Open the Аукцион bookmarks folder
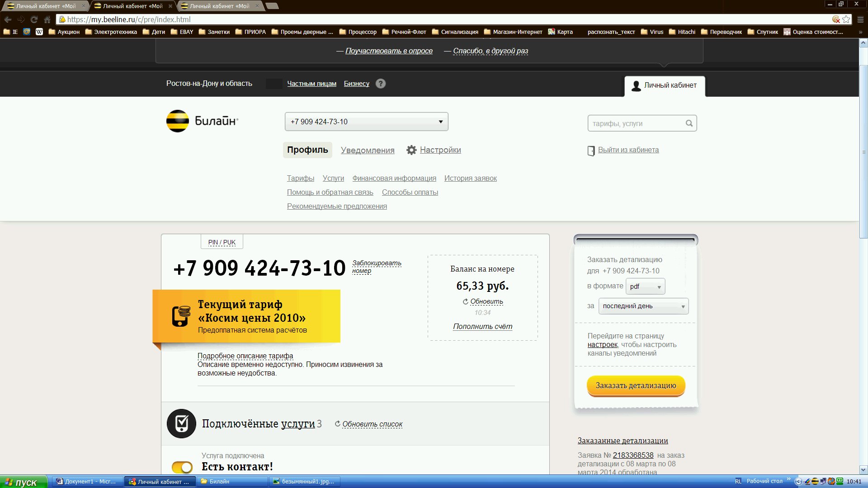Viewport: 868px width, 488px height. pos(64,32)
